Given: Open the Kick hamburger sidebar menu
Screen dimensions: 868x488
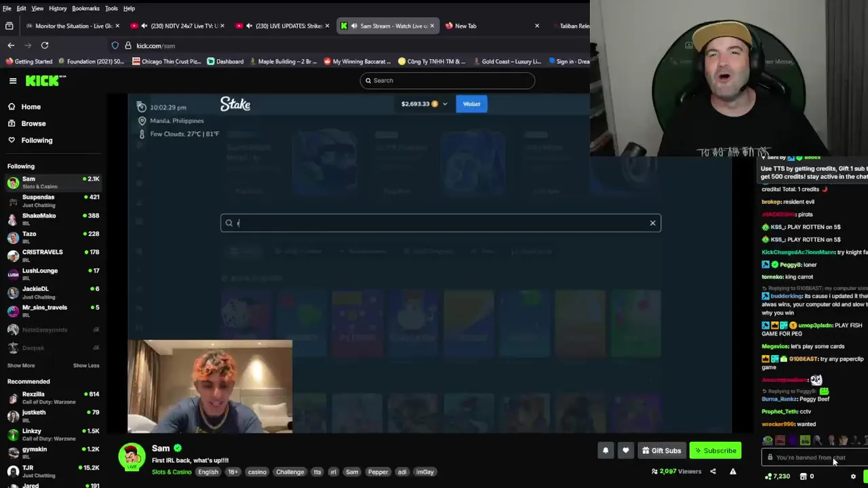Looking at the screenshot, I should [13, 81].
